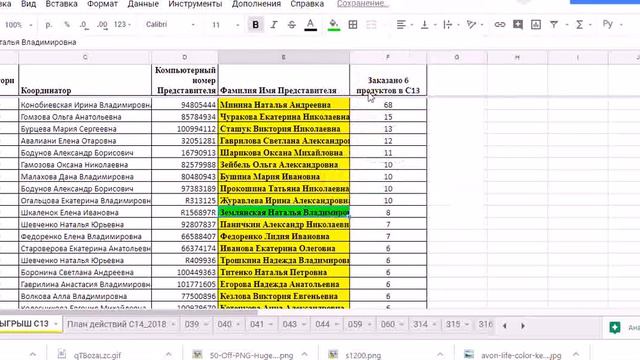
Task: Switch to sheet tab 044
Action: (322, 324)
